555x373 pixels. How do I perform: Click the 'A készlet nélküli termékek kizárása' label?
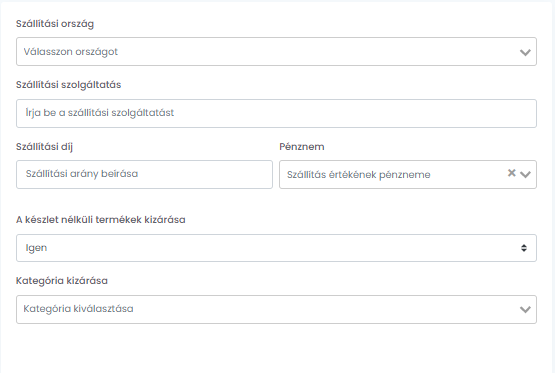pyautogui.click(x=101, y=220)
